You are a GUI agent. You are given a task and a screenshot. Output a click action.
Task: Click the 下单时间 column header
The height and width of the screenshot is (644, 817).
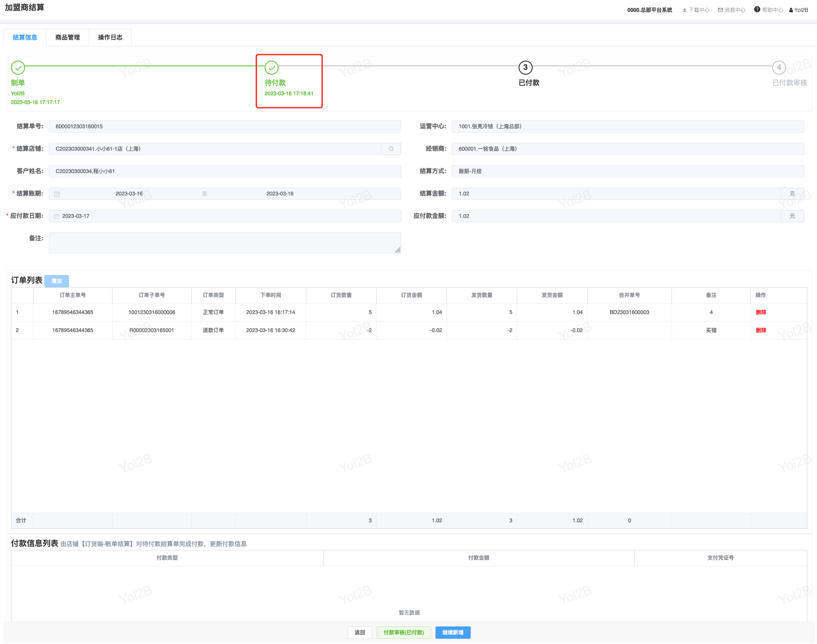click(271, 295)
